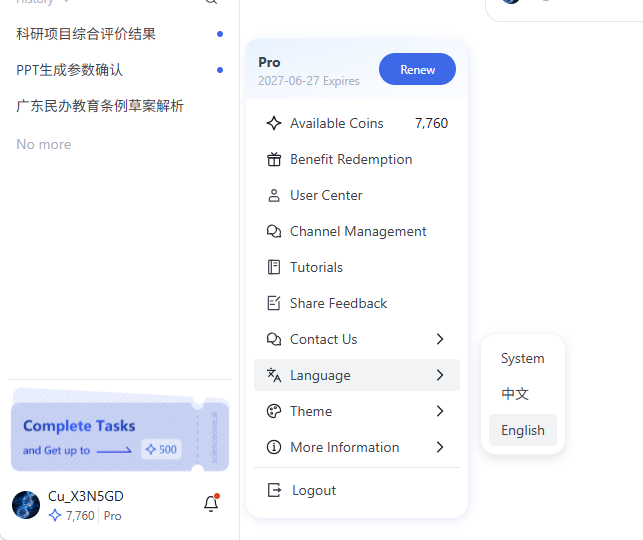Click username Cu_X3N5GD

[x=86, y=496]
